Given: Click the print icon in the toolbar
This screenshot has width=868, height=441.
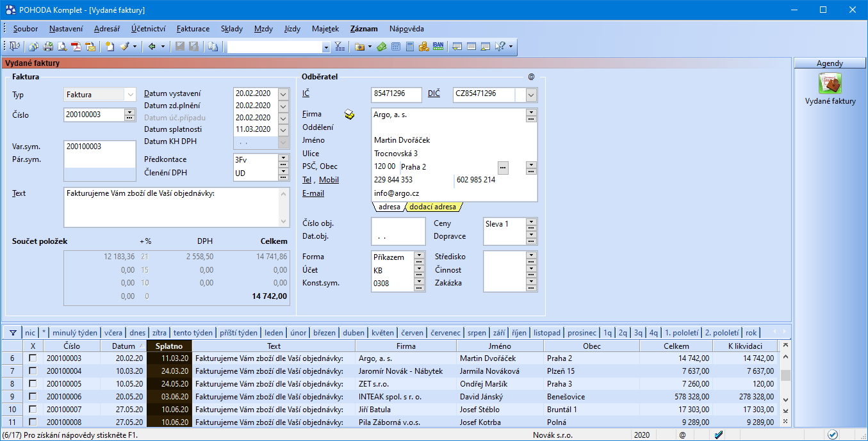Looking at the screenshot, I should click(48, 47).
